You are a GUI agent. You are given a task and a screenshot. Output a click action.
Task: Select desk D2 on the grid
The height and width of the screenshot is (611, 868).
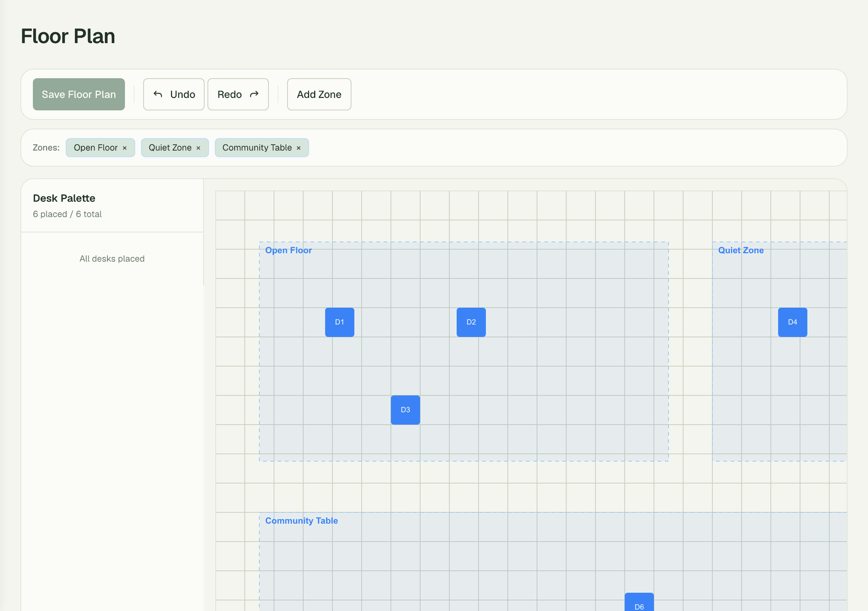471,322
